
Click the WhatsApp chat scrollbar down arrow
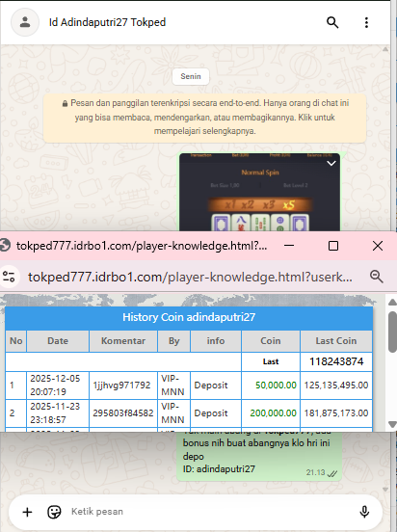point(385,490)
